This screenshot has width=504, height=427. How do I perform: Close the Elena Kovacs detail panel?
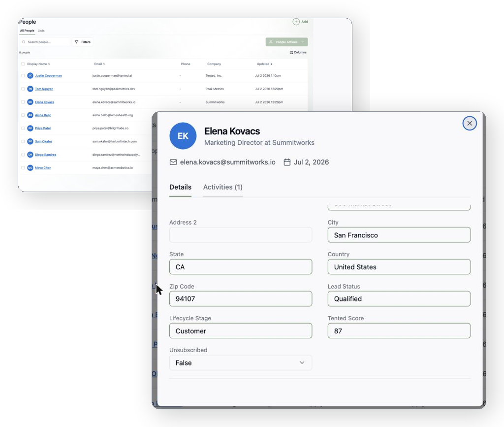tap(469, 123)
